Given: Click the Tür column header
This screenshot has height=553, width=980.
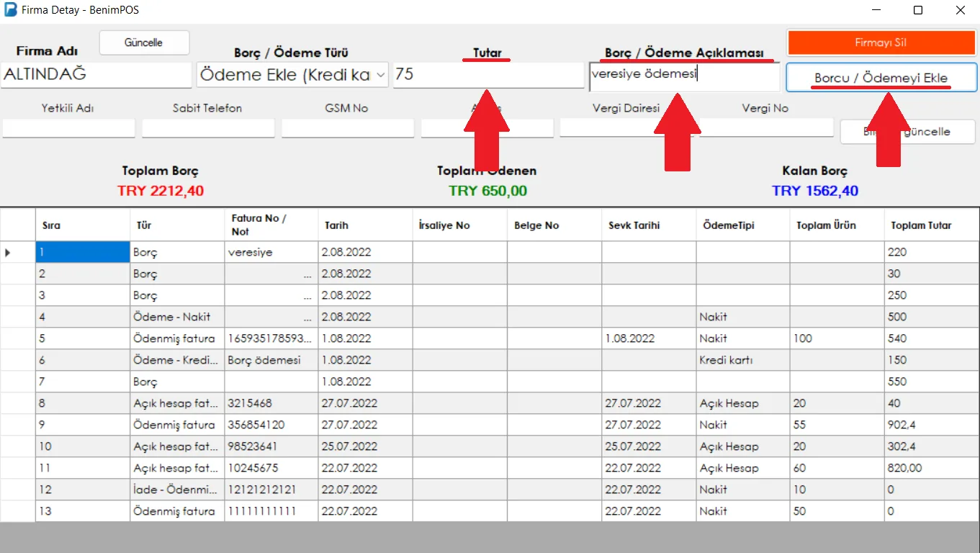Looking at the screenshot, I should tap(177, 225).
